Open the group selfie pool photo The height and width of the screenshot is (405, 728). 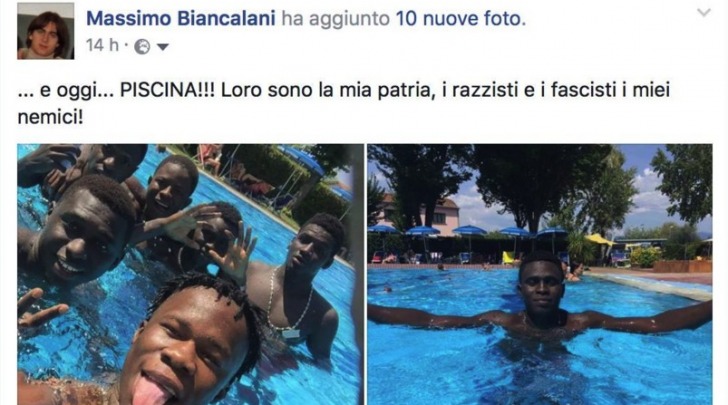coord(190,274)
